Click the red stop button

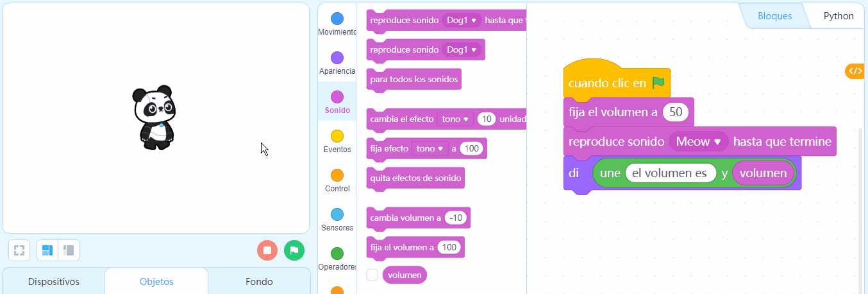(267, 250)
